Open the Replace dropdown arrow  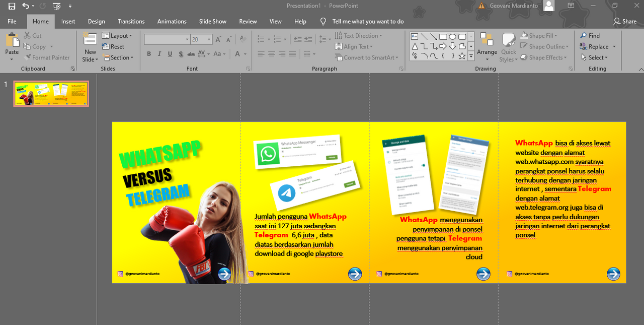pos(614,47)
